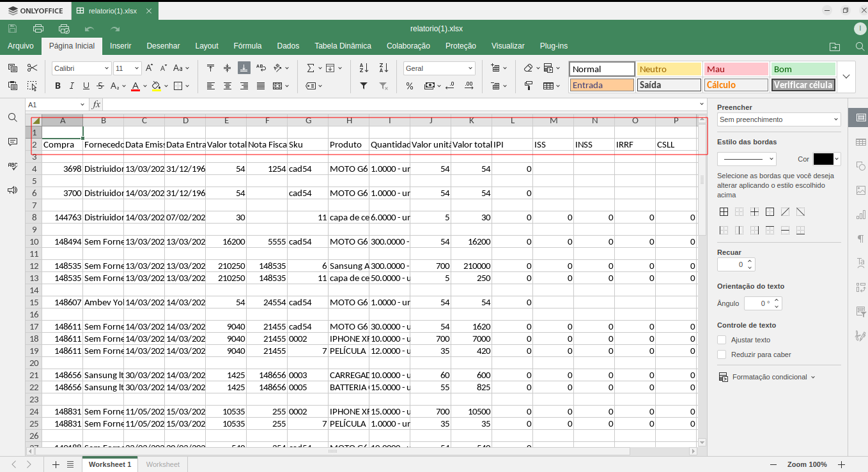Viewport: 868px width, 472px height.
Task: Click the print icon in header
Action: pos(38,29)
